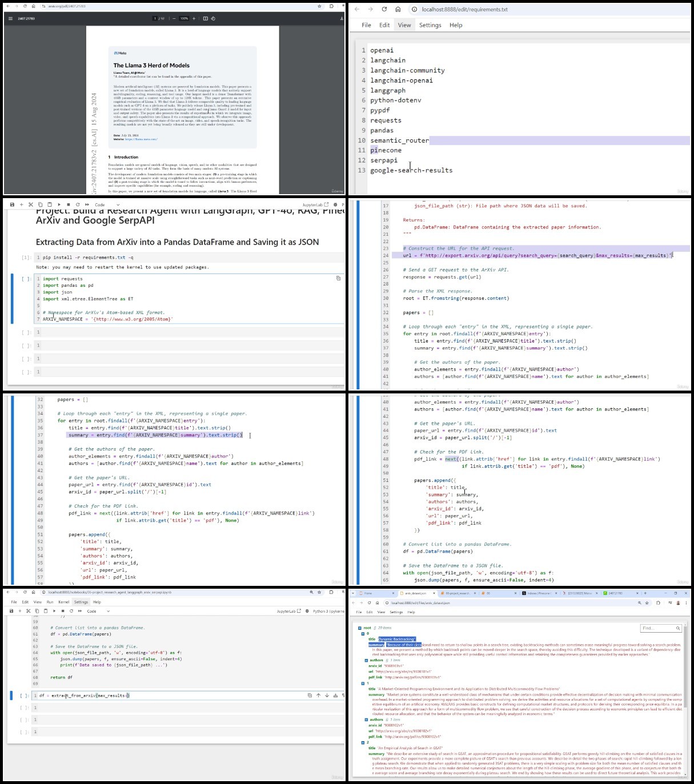Interrupt the kernel in middle-left notebook
This screenshot has width=694, height=784.
click(69, 204)
